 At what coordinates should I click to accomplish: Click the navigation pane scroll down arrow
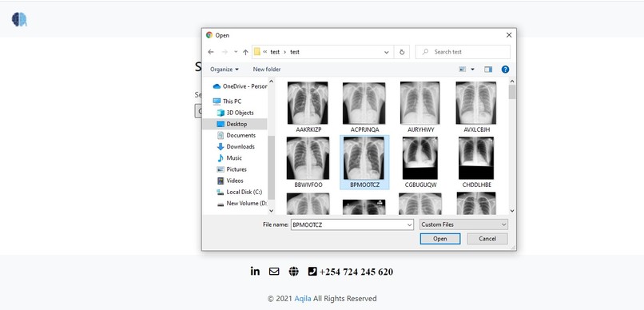coord(271,210)
